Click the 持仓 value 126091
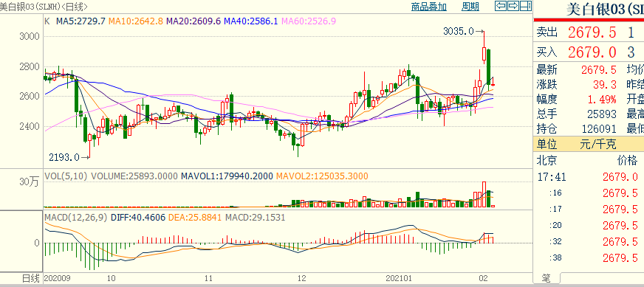This screenshot has width=644, height=287. [599, 129]
